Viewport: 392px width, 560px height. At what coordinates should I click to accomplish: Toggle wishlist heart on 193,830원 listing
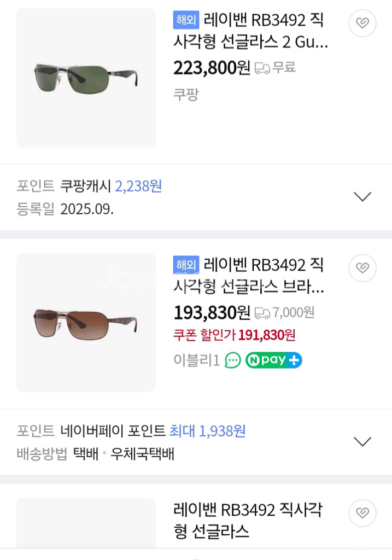(362, 268)
